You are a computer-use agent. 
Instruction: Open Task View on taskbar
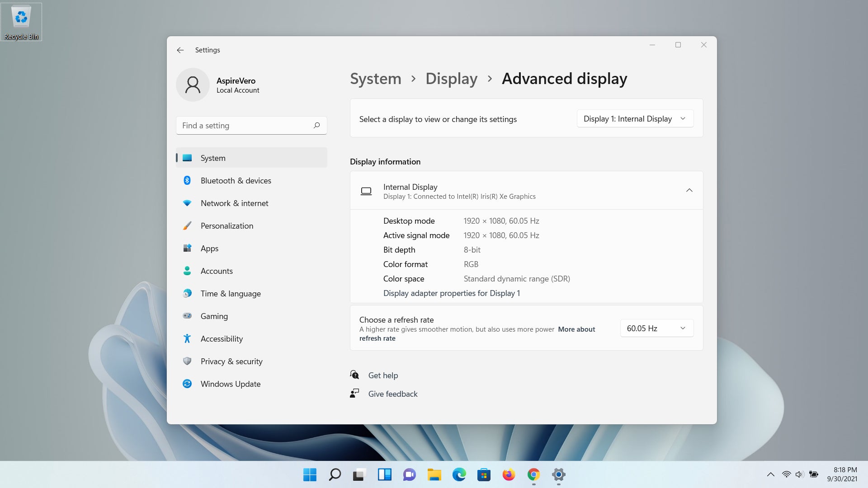(359, 474)
